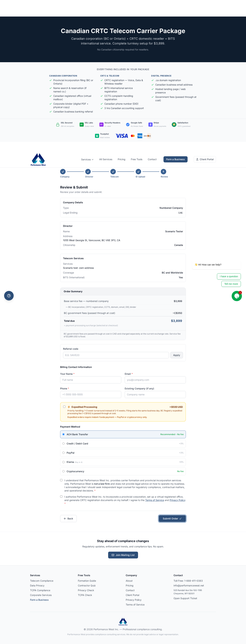Click the Performance West logo in header

38,160
